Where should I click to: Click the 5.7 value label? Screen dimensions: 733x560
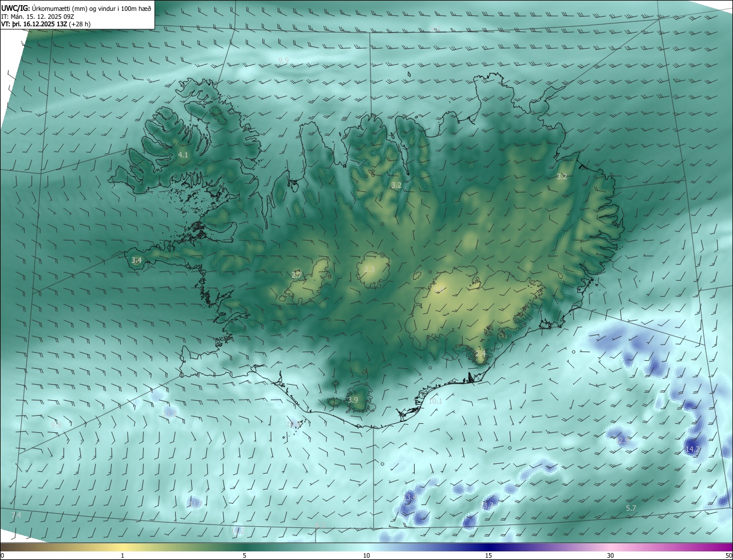tap(631, 508)
